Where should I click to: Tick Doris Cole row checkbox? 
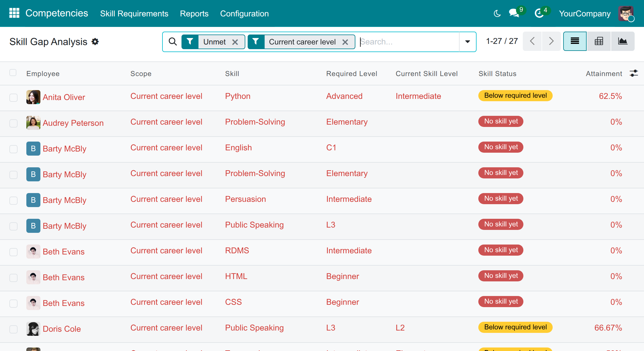click(x=13, y=329)
